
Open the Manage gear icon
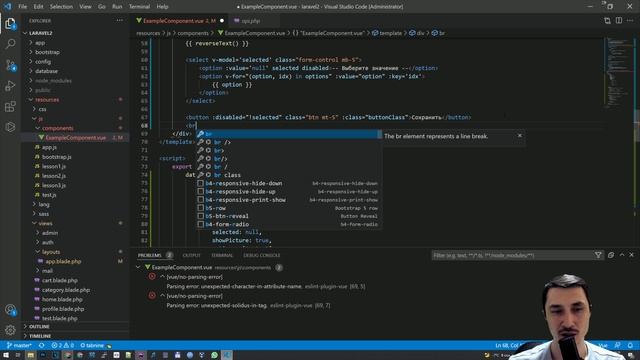click(10, 329)
